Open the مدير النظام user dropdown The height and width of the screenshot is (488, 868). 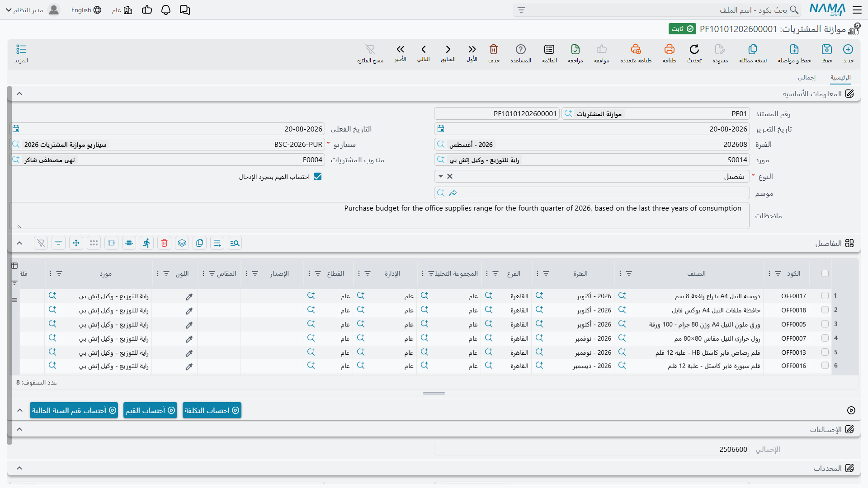tap(33, 10)
